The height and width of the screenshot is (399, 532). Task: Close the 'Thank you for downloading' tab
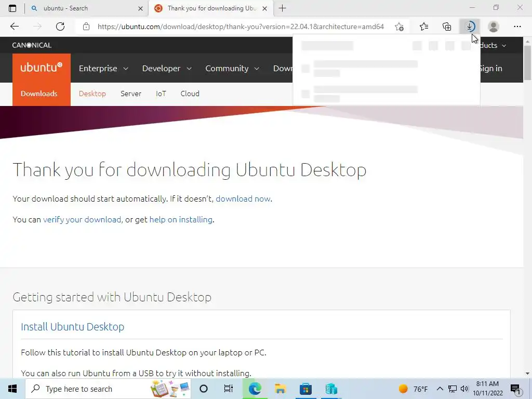(x=265, y=8)
